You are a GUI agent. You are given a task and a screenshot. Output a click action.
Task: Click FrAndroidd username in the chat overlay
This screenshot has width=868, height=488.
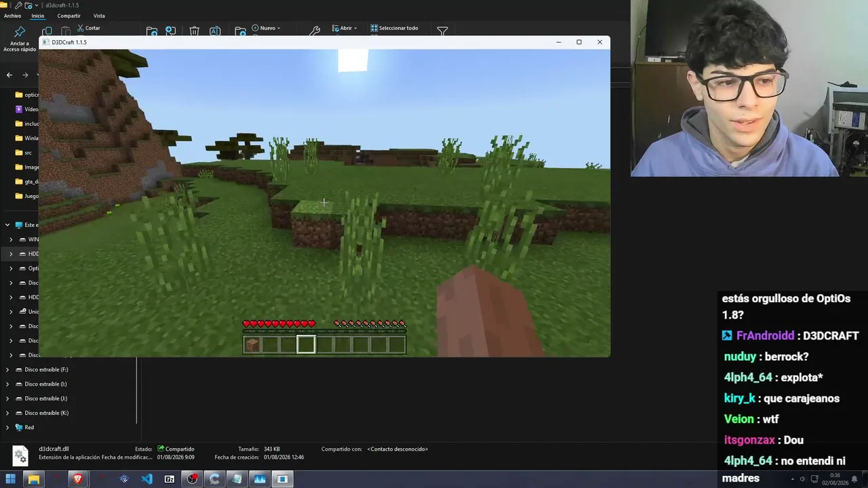[x=765, y=335]
